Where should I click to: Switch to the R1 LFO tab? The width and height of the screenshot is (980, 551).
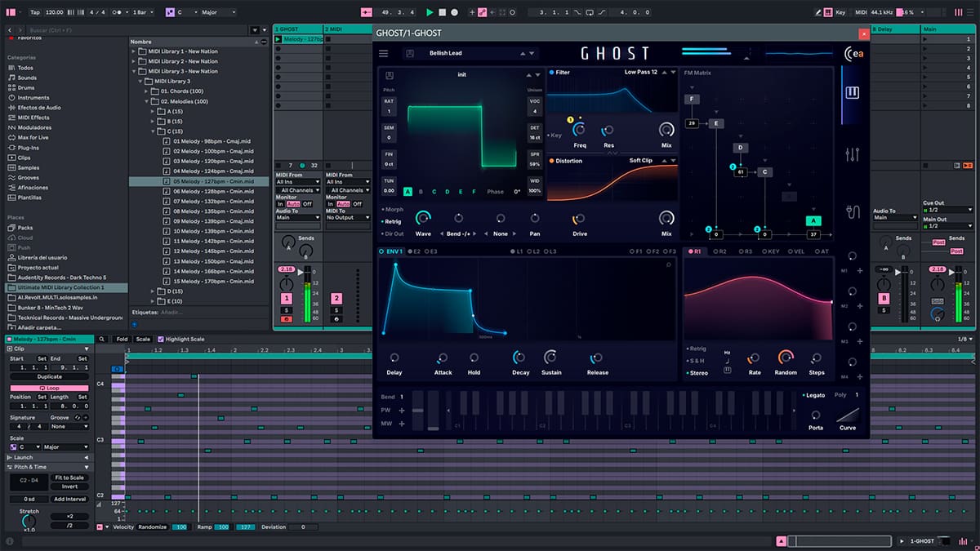(695, 251)
